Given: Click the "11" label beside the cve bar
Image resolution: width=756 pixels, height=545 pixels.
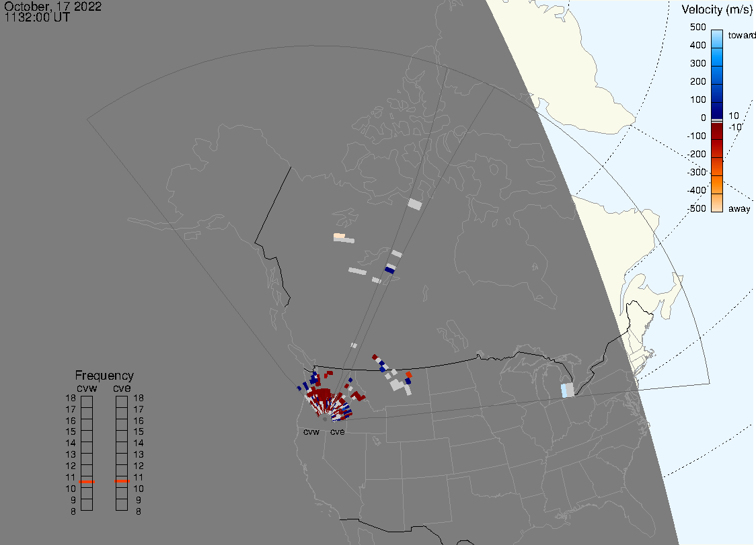Looking at the screenshot, I should point(139,478).
